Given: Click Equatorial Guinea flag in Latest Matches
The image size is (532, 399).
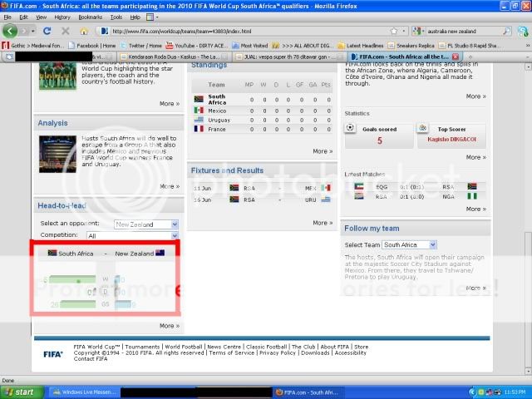Looking at the screenshot, I should click(x=359, y=186).
